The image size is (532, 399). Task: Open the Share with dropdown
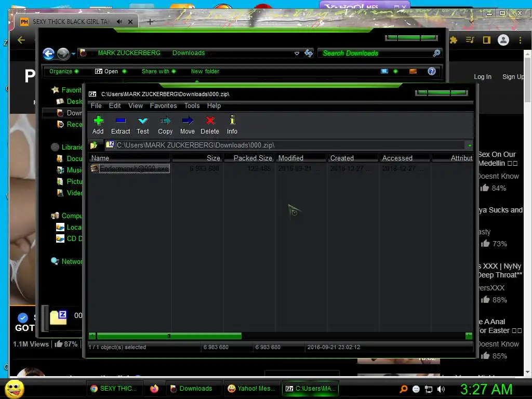coord(159,71)
